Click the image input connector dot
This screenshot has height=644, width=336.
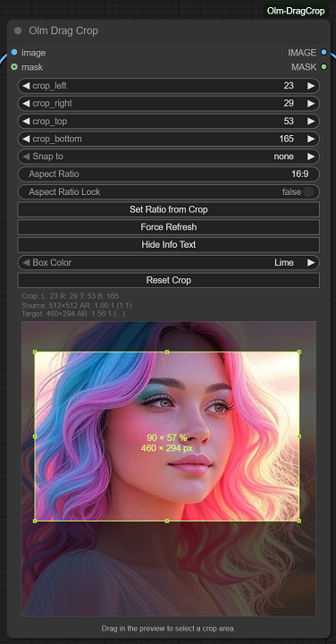pos(14,52)
